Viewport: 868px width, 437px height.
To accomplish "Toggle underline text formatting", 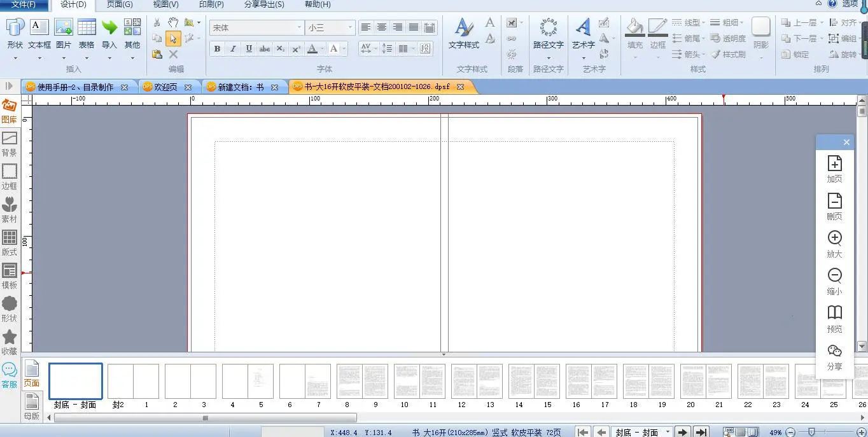I will (249, 49).
